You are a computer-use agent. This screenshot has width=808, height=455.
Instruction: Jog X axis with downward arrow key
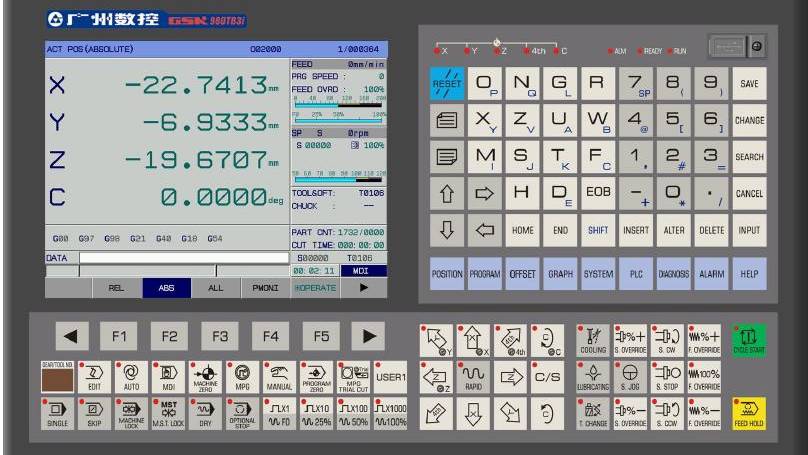pyautogui.click(x=474, y=413)
